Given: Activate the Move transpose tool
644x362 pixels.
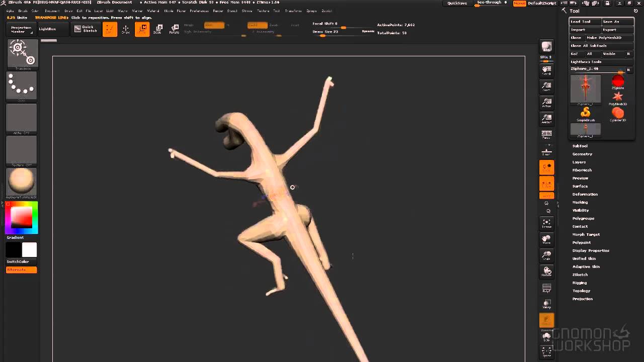Looking at the screenshot, I should (142, 29).
